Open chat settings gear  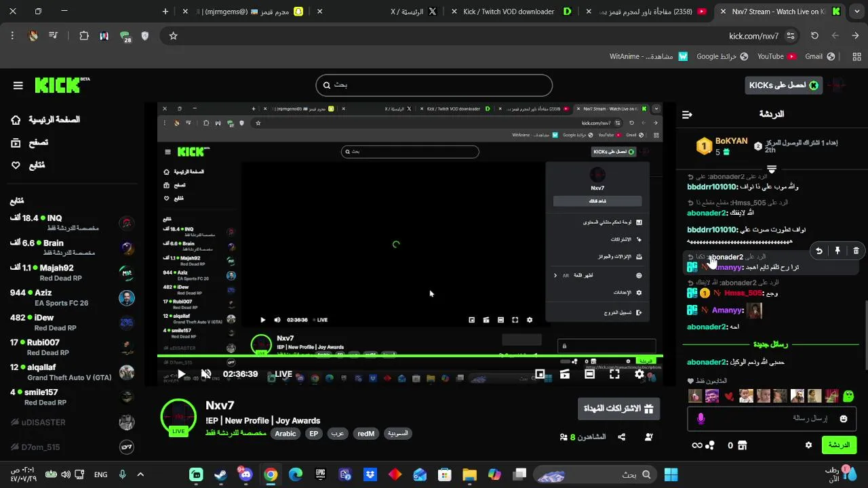coord(808,445)
